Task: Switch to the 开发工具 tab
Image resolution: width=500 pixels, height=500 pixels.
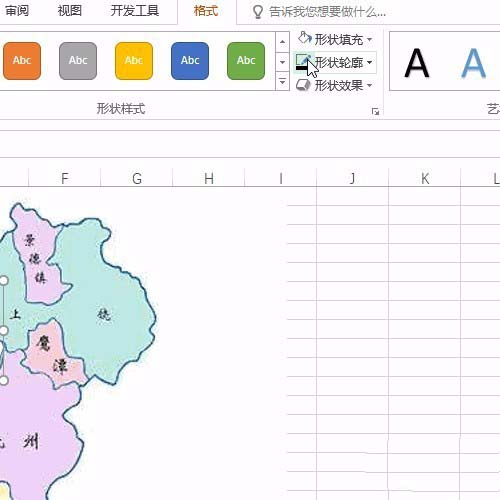Action: point(135,11)
